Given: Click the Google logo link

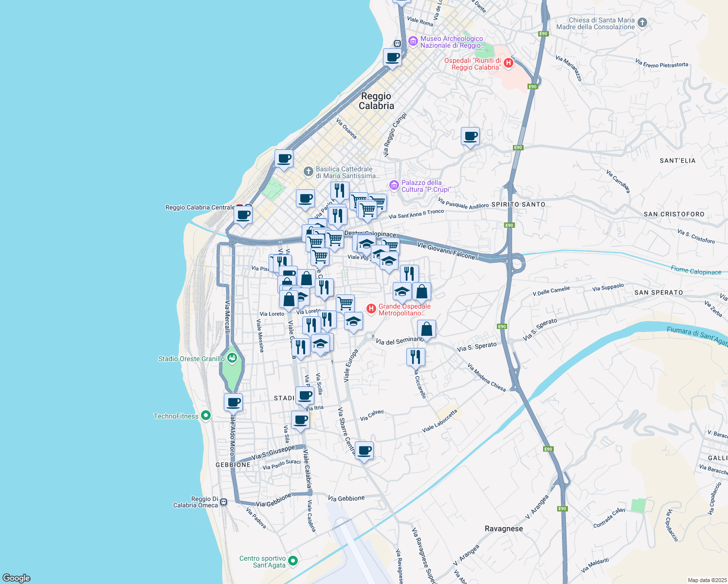Looking at the screenshot, I should pyautogui.click(x=17, y=578).
